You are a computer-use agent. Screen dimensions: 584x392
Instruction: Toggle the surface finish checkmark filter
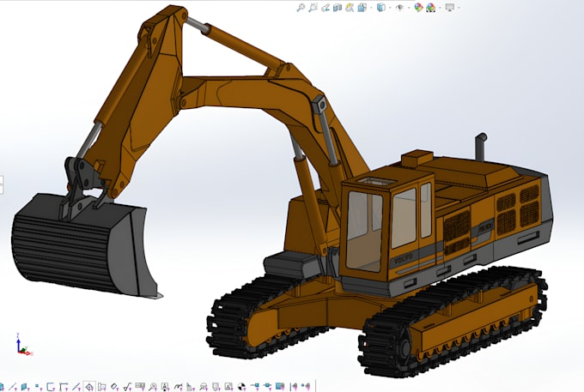(127, 387)
